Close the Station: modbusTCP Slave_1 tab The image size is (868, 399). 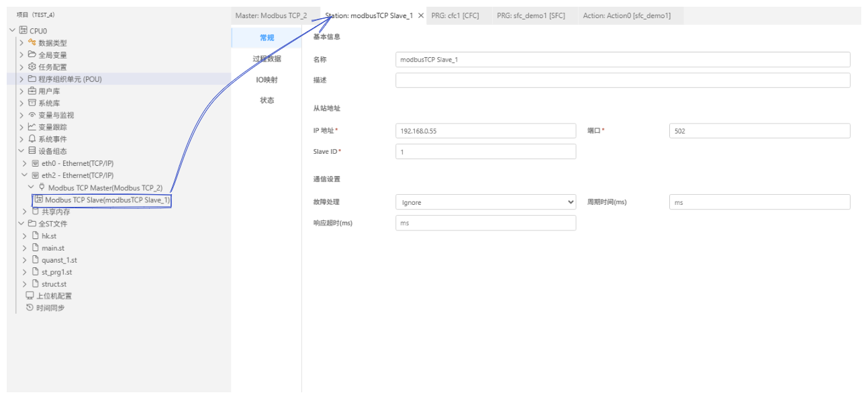(x=421, y=15)
